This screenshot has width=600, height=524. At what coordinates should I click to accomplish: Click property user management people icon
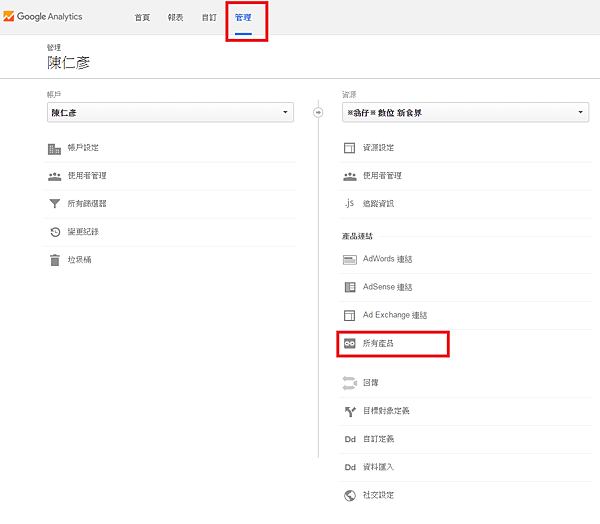[x=350, y=176]
